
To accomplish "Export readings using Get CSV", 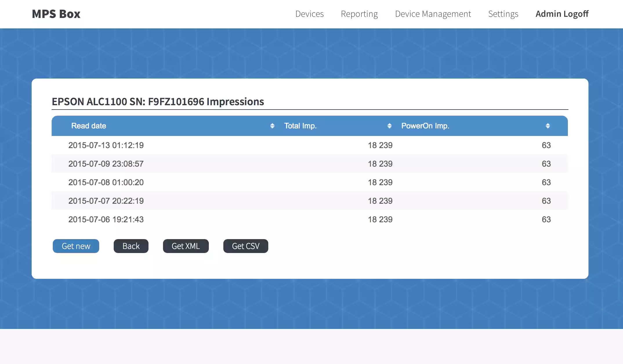I will coord(245,246).
